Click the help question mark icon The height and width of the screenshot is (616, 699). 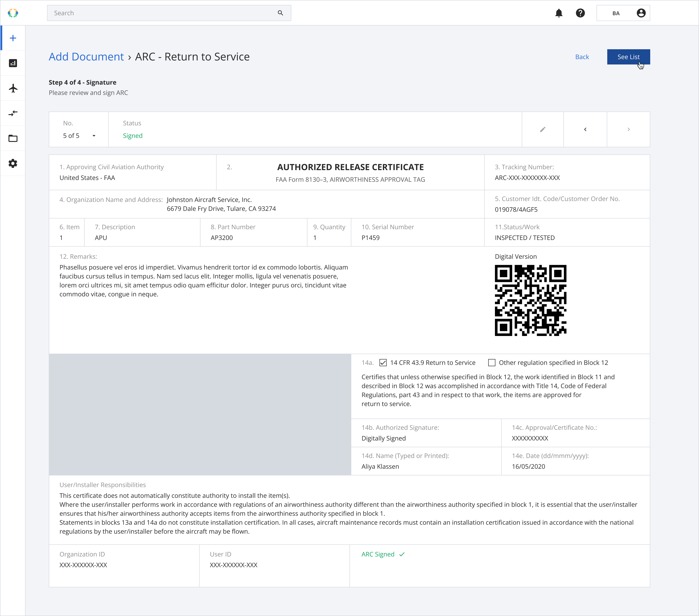[x=581, y=13]
